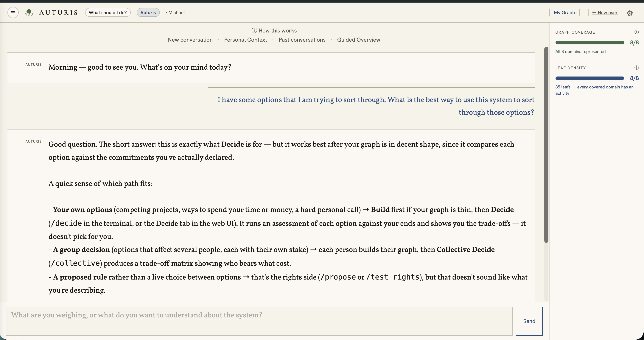This screenshot has width=644, height=340.
Task: Click the New user link
Action: [x=604, y=13]
